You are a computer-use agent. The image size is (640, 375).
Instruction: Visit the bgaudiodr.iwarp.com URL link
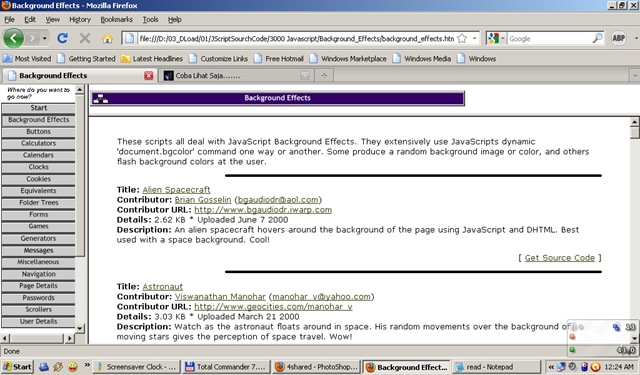pyautogui.click(x=263, y=210)
